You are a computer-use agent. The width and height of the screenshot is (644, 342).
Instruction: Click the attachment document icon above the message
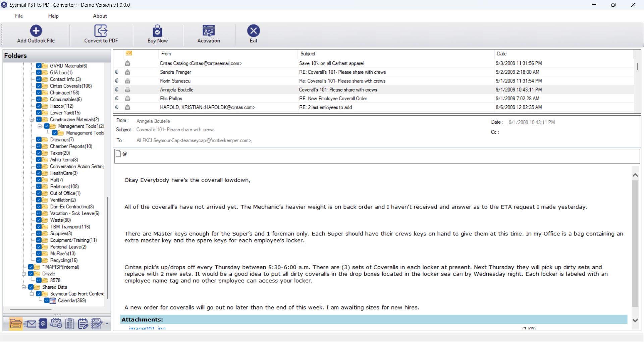pyautogui.click(x=118, y=154)
